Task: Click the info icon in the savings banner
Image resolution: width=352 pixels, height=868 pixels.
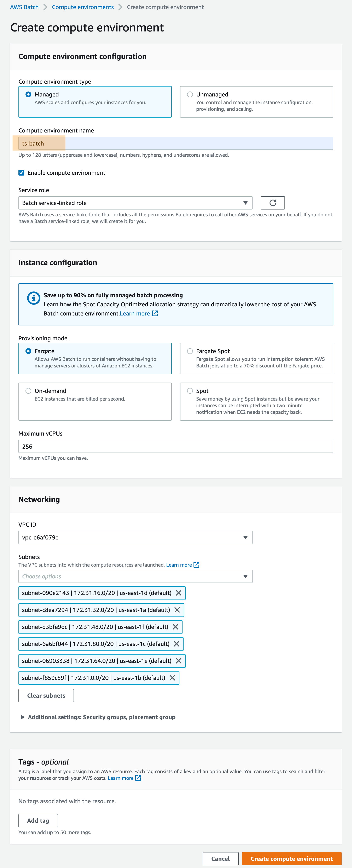Action: (x=33, y=298)
